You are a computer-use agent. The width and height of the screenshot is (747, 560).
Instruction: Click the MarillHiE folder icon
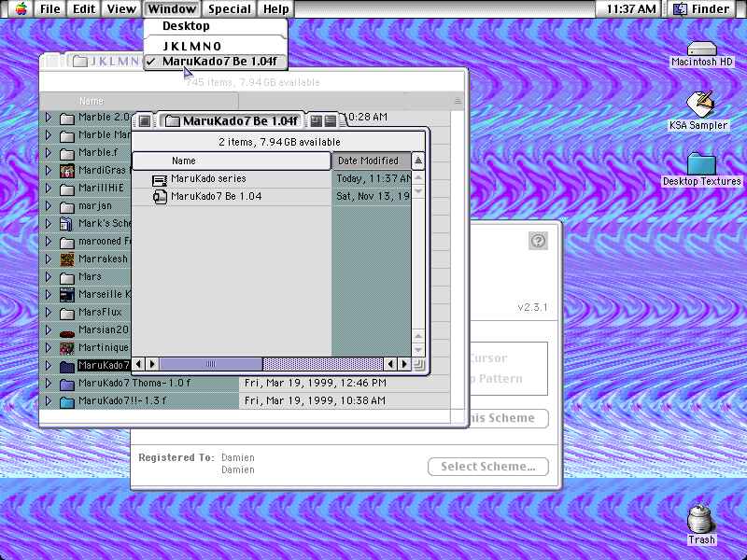67,189
